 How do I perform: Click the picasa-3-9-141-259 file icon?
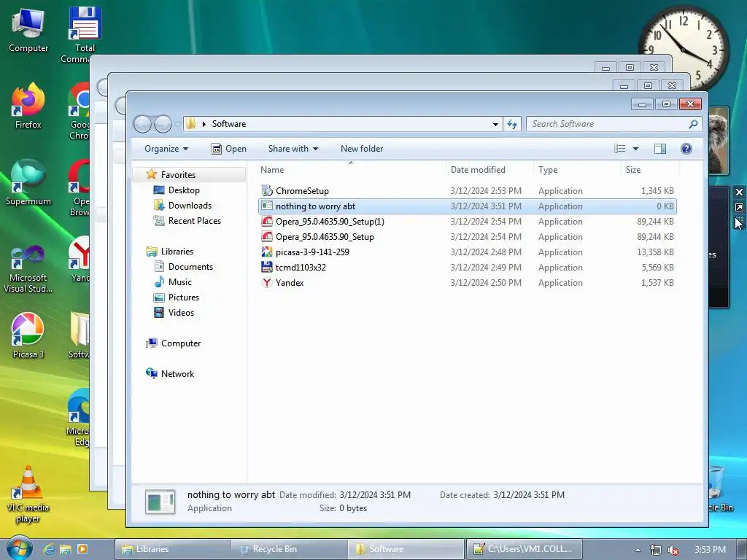tap(267, 252)
